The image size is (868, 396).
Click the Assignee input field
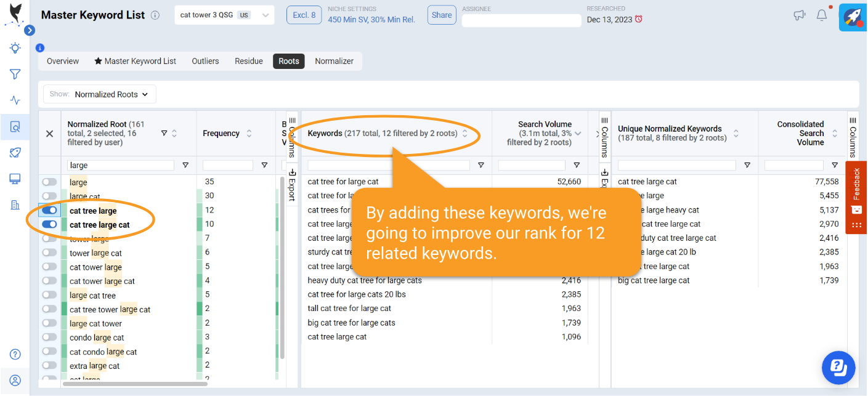(521, 21)
